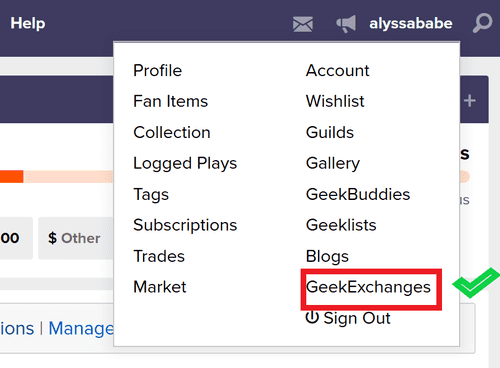Click the megaphone notifications icon
The image size is (500, 368).
point(346,24)
